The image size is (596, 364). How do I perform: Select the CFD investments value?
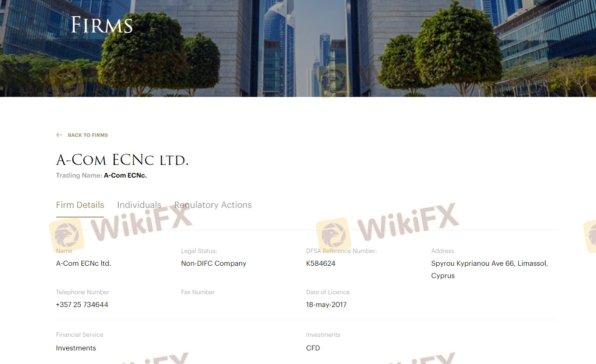[313, 348]
